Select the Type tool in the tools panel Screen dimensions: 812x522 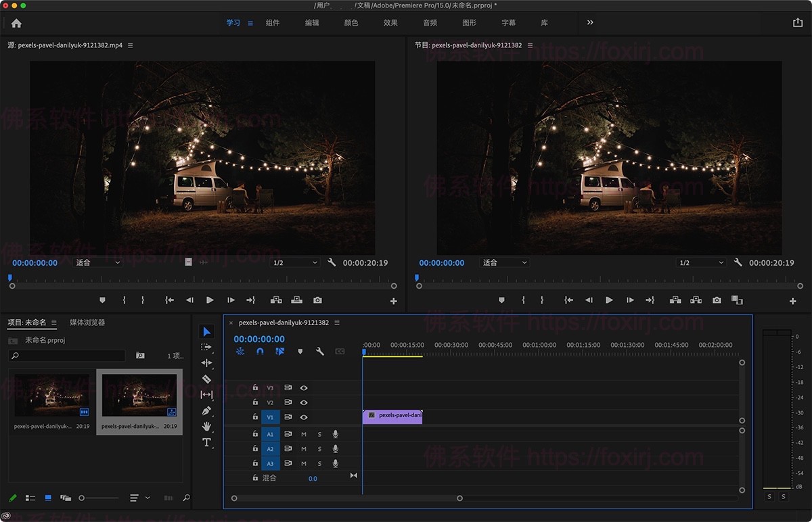(x=207, y=442)
